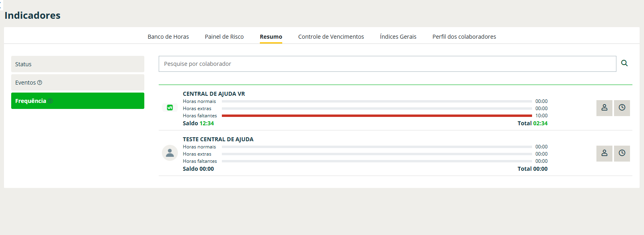
Task: Click the red Horas faltantes progress bar
Action: [377, 116]
